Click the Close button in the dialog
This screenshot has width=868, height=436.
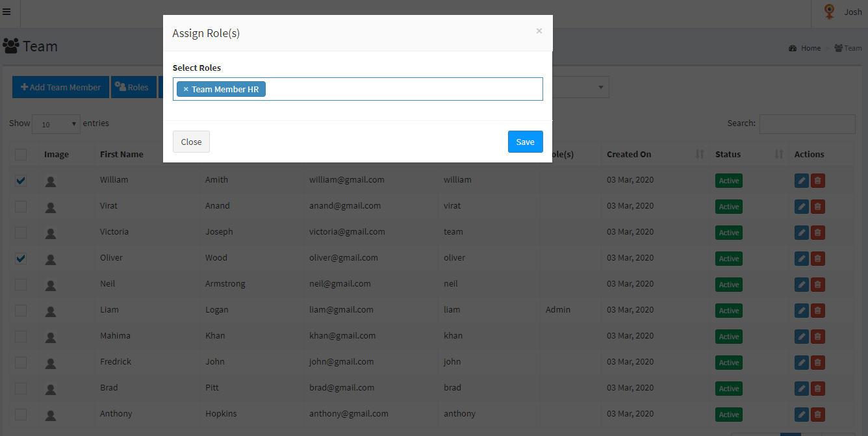pyautogui.click(x=191, y=142)
